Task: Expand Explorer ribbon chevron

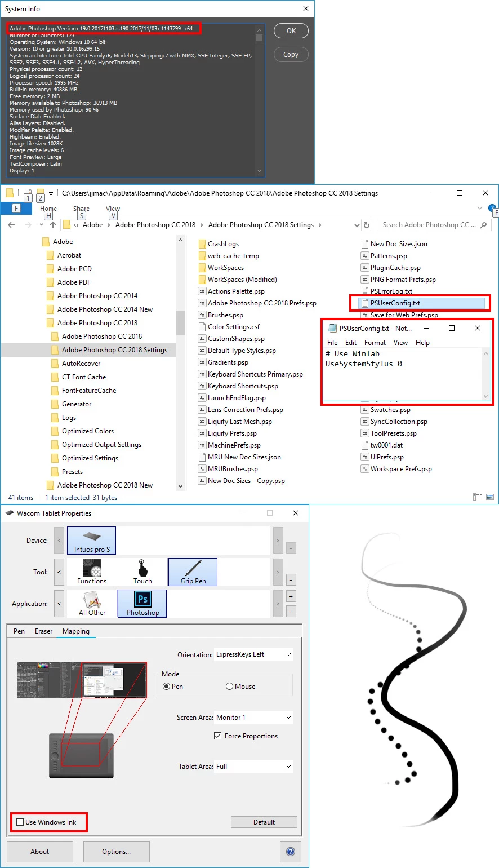Action: [480, 208]
